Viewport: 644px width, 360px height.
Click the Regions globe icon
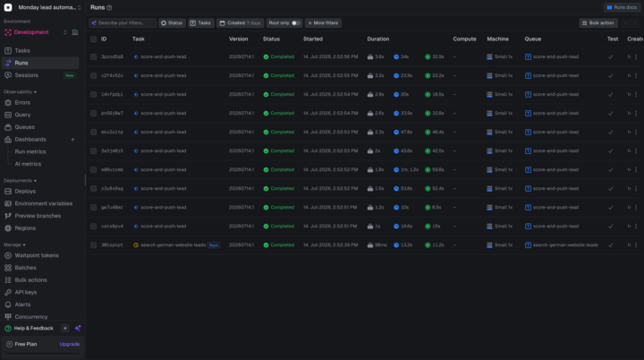pos(8,228)
